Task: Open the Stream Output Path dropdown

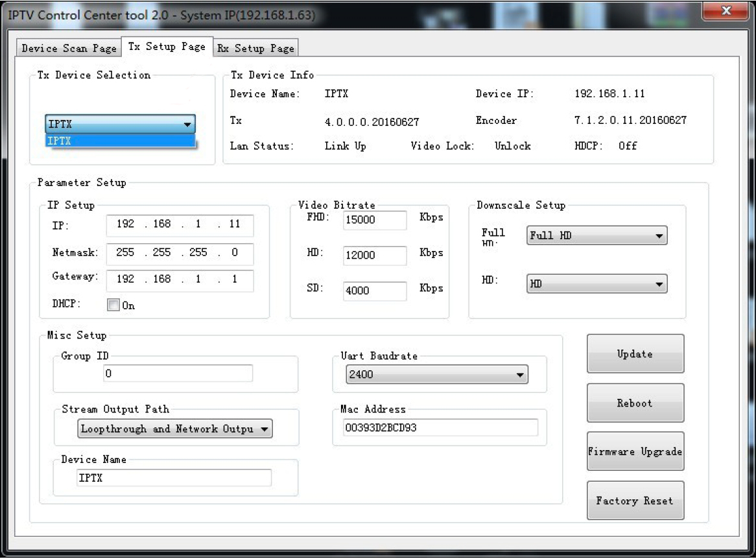Action: pos(174,429)
